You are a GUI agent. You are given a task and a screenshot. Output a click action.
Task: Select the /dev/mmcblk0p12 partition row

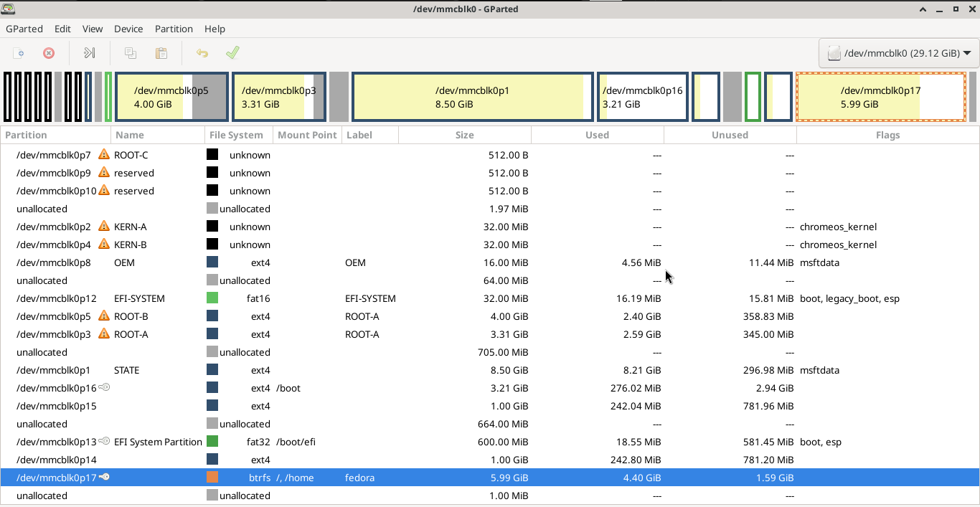tap(490, 298)
